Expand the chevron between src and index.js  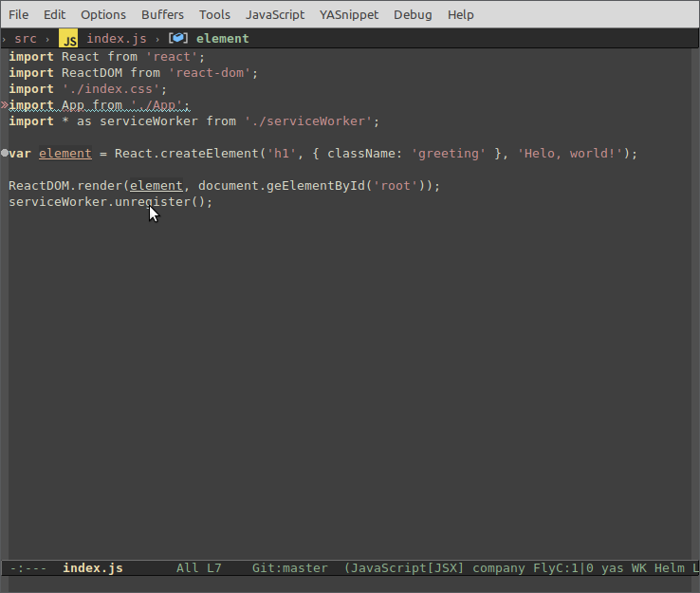47,39
